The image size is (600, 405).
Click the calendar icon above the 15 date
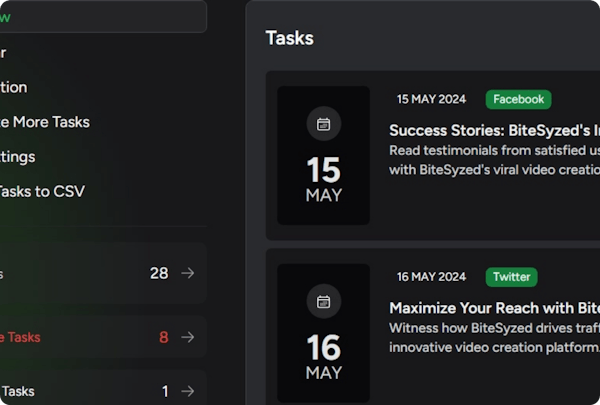323,124
